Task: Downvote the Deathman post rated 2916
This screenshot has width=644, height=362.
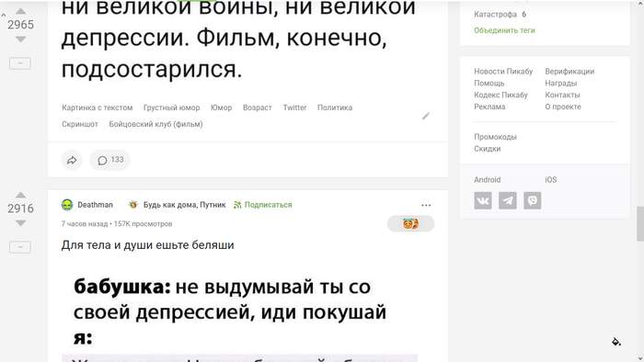Action: tap(20, 223)
